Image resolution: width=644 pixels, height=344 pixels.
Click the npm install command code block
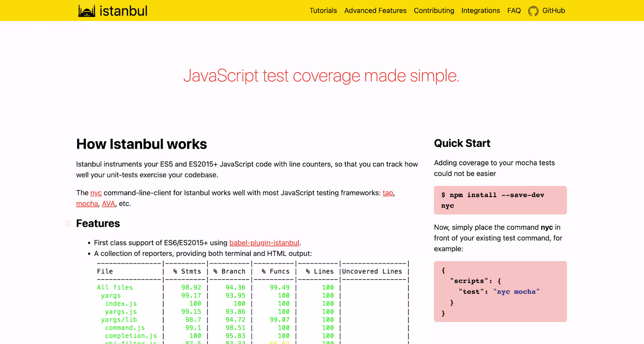click(500, 200)
